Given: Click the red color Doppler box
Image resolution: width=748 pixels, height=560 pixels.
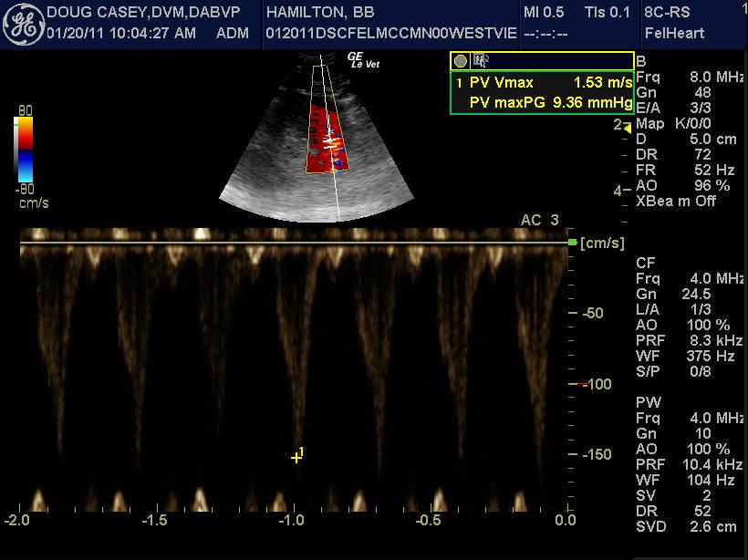Looking at the screenshot, I should coord(327,139).
